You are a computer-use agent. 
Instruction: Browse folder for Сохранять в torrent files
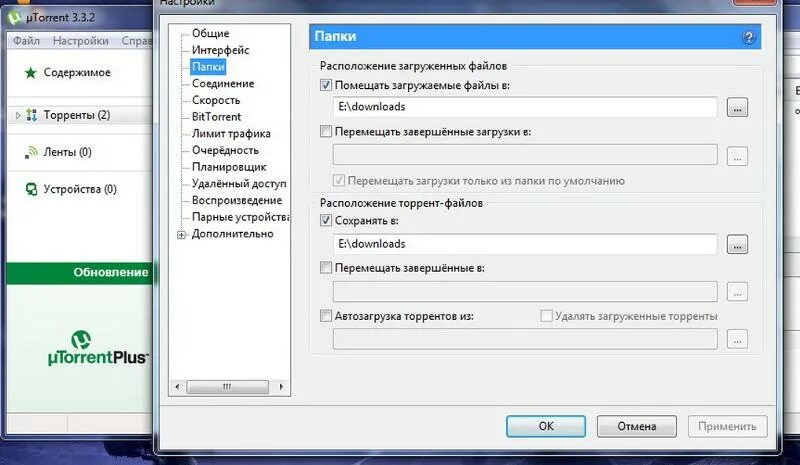tap(737, 244)
